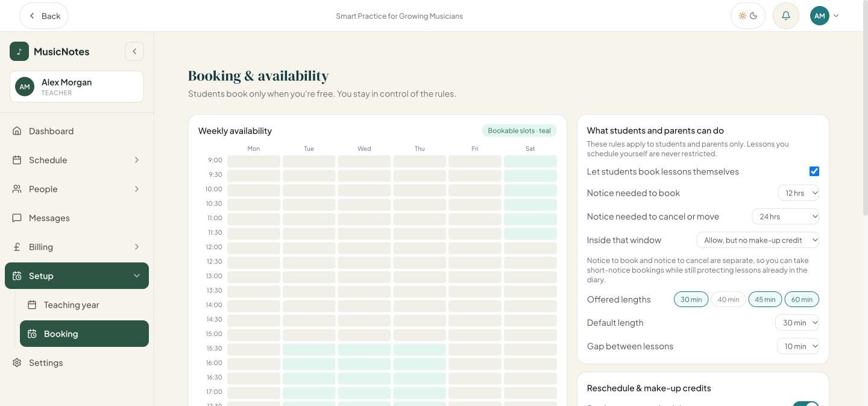Open the Dashboard menu item

[77, 131]
